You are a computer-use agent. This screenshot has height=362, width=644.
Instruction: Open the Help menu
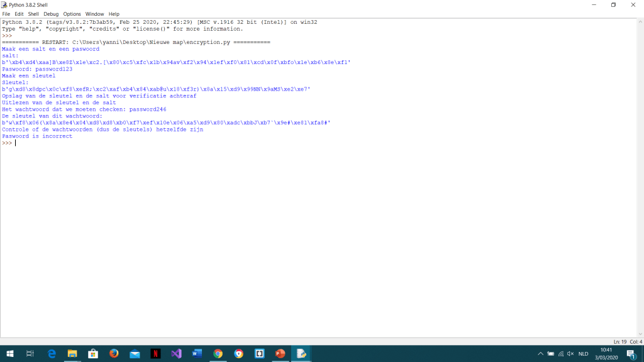pos(114,14)
